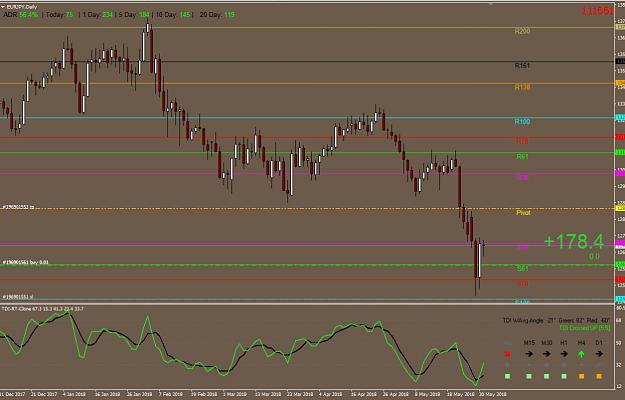Select the D1 timeframe label
This screenshot has height=400, width=625.
click(599, 343)
